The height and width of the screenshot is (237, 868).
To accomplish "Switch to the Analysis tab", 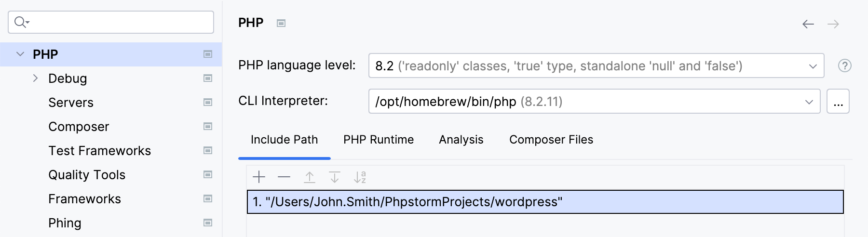I will [x=461, y=140].
